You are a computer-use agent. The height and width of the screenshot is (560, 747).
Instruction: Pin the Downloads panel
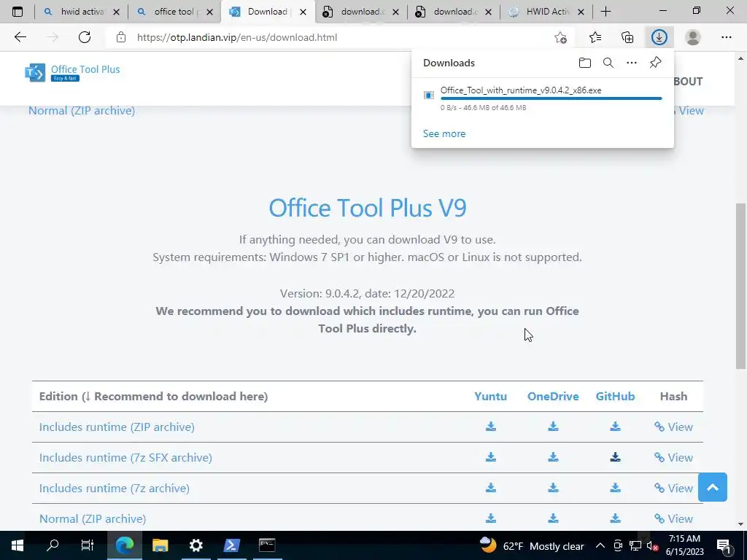click(655, 63)
